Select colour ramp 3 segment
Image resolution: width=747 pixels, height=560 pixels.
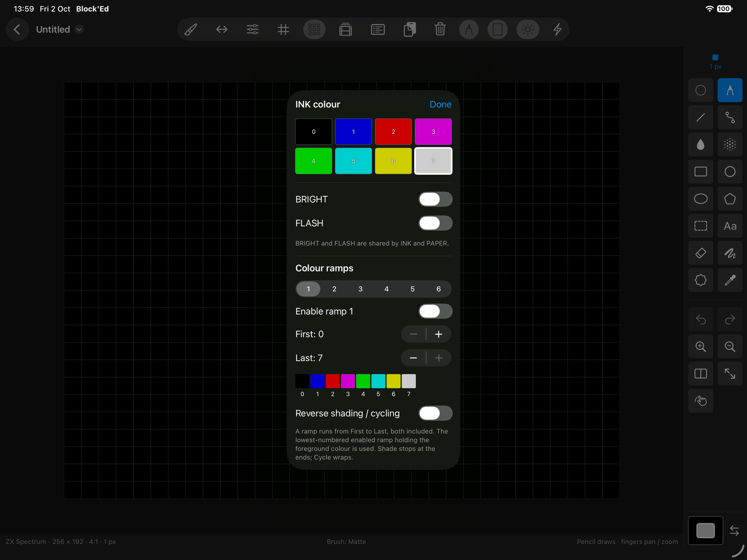[x=360, y=289]
